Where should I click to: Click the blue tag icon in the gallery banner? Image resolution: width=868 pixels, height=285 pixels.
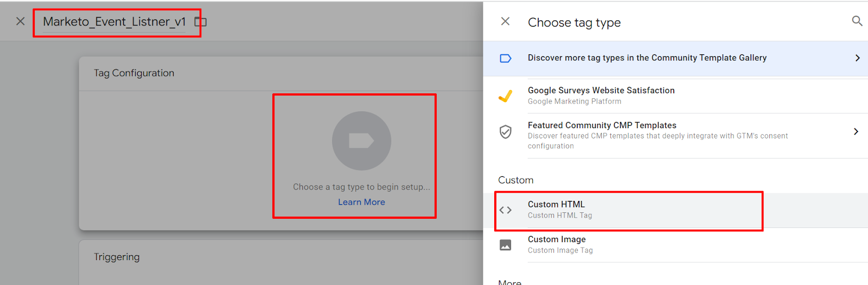tap(505, 58)
